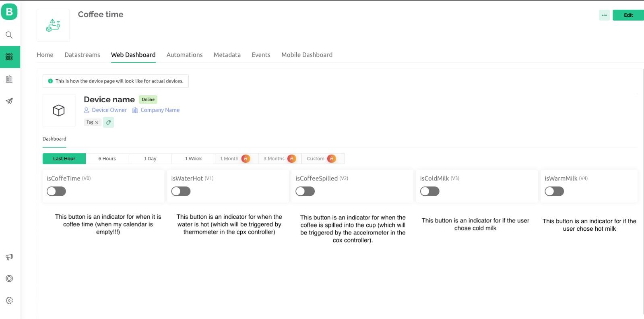Select the locked 3 Months range

[280, 159]
